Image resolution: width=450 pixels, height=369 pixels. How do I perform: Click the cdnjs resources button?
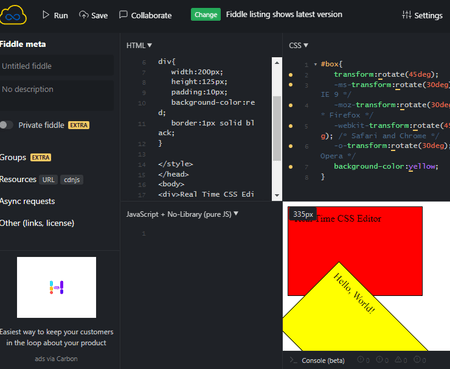point(72,180)
